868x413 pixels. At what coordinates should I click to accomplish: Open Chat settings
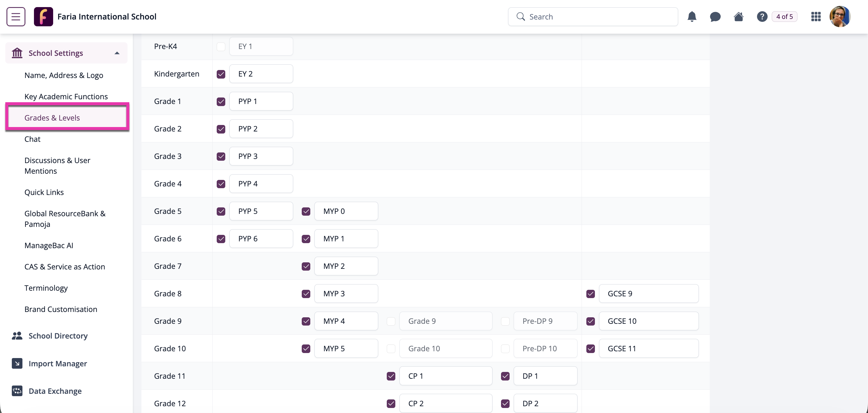(32, 139)
